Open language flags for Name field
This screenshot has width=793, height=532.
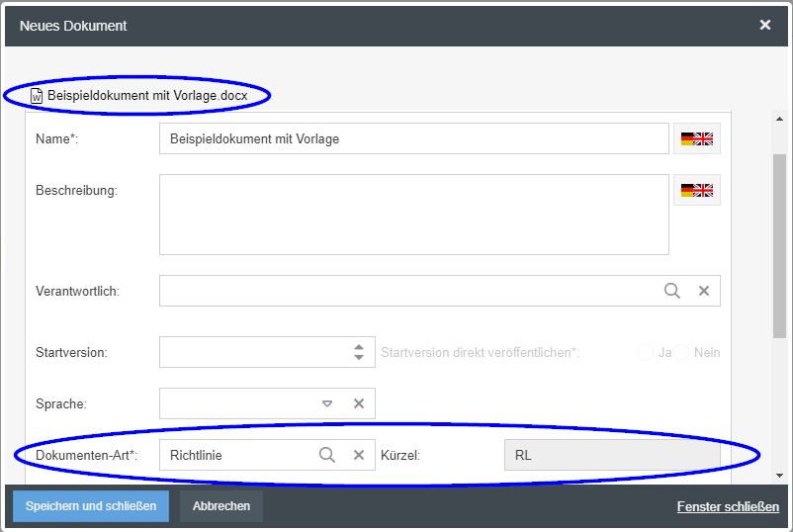696,139
